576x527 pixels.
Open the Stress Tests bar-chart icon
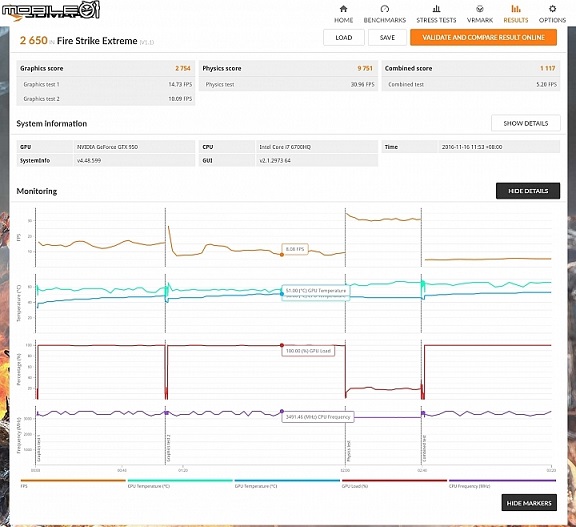pyautogui.click(x=436, y=9)
